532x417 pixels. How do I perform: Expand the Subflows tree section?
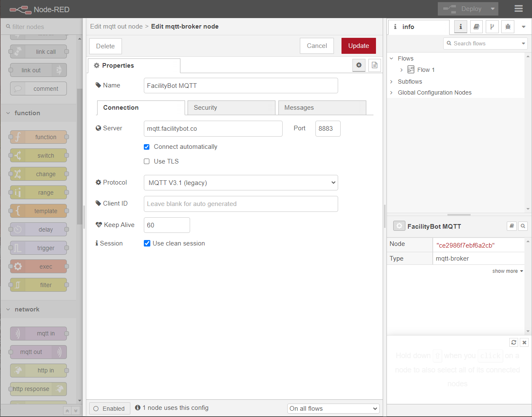(392, 82)
